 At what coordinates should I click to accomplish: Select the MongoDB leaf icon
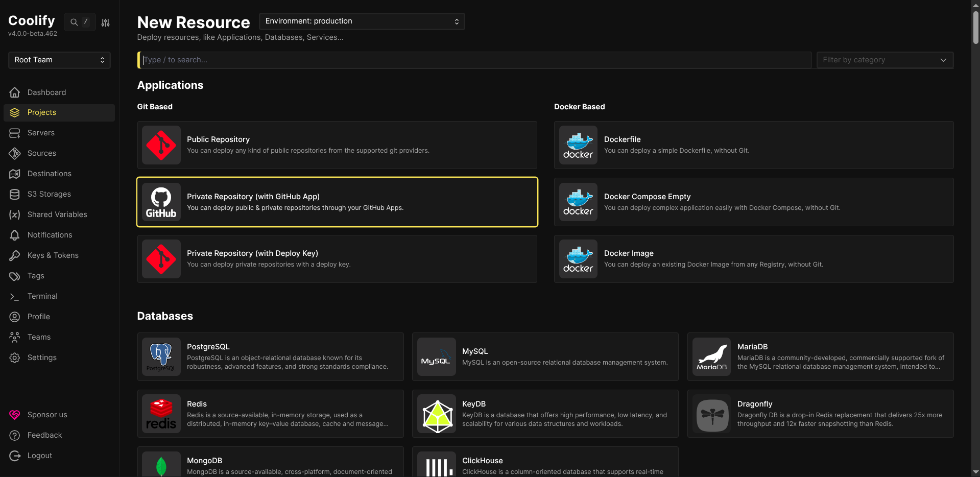[x=161, y=465]
